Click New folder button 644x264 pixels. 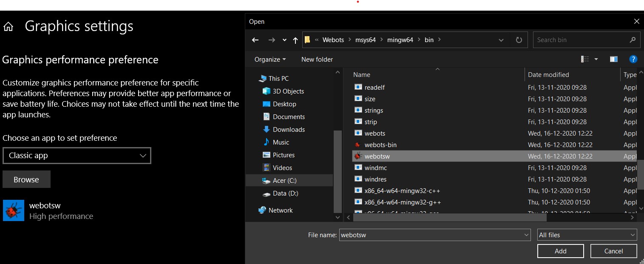317,60
